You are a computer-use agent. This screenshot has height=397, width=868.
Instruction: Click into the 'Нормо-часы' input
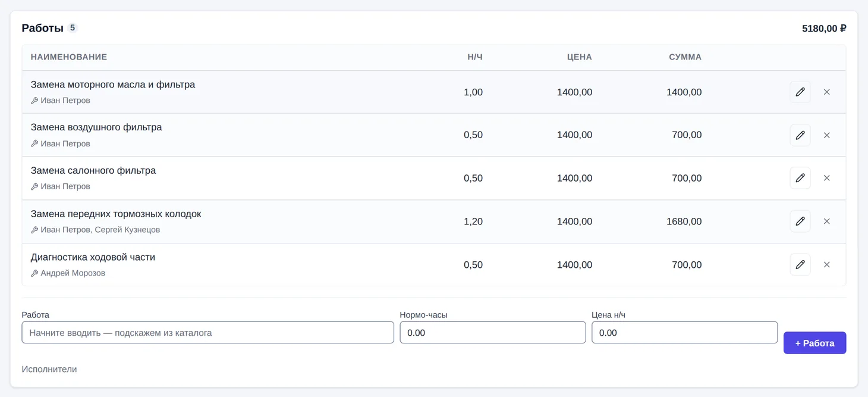tap(492, 333)
